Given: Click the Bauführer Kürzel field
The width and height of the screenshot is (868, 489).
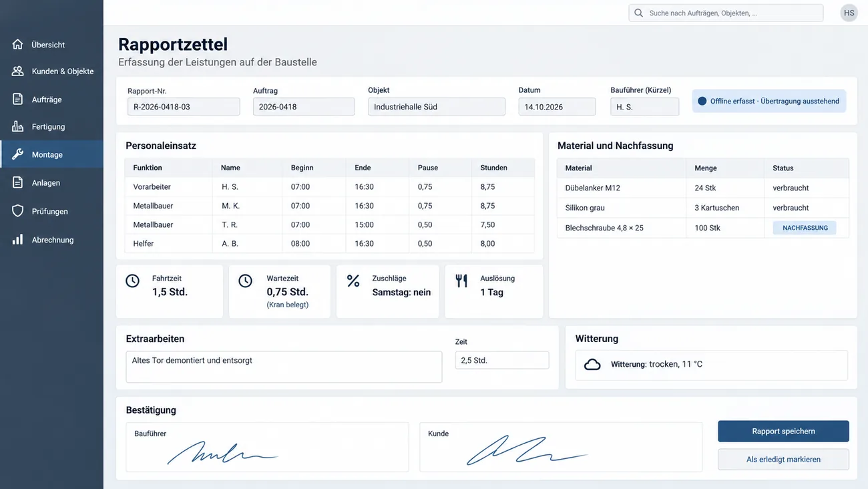Looking at the screenshot, I should (644, 107).
